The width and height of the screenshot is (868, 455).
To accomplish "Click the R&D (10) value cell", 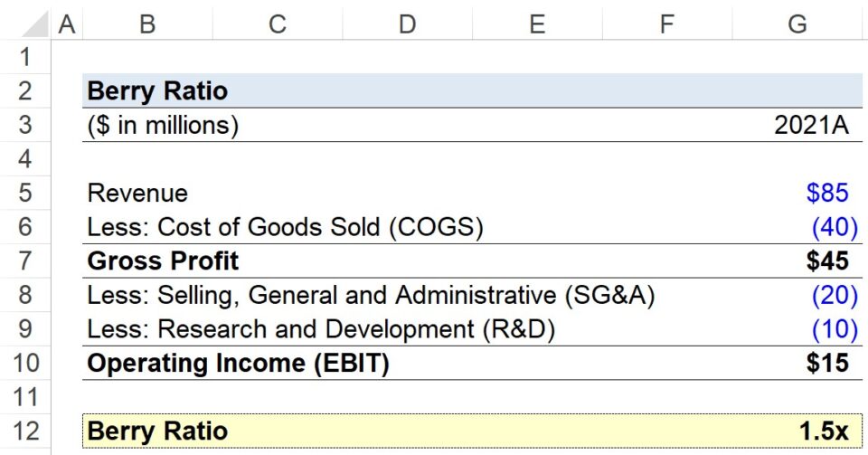I will (x=829, y=330).
